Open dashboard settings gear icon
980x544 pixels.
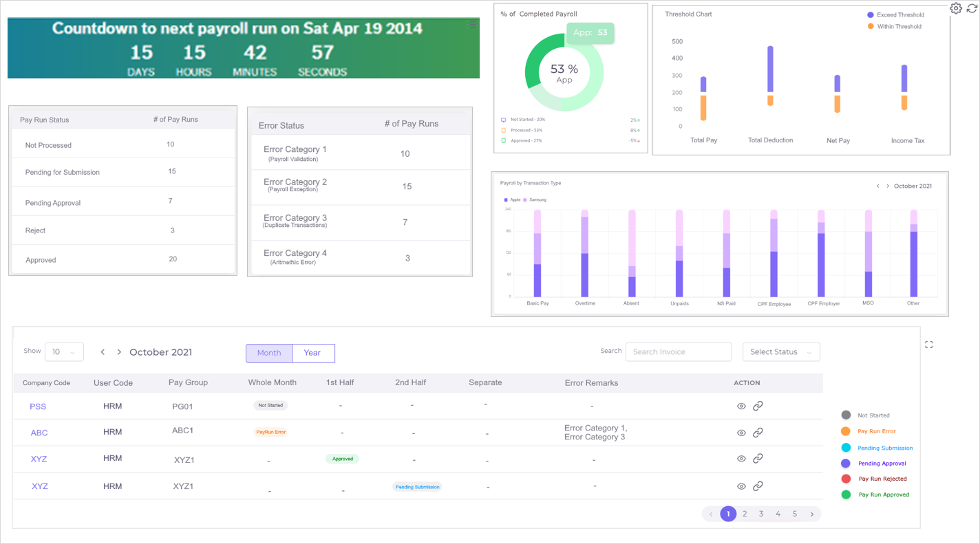point(956,8)
